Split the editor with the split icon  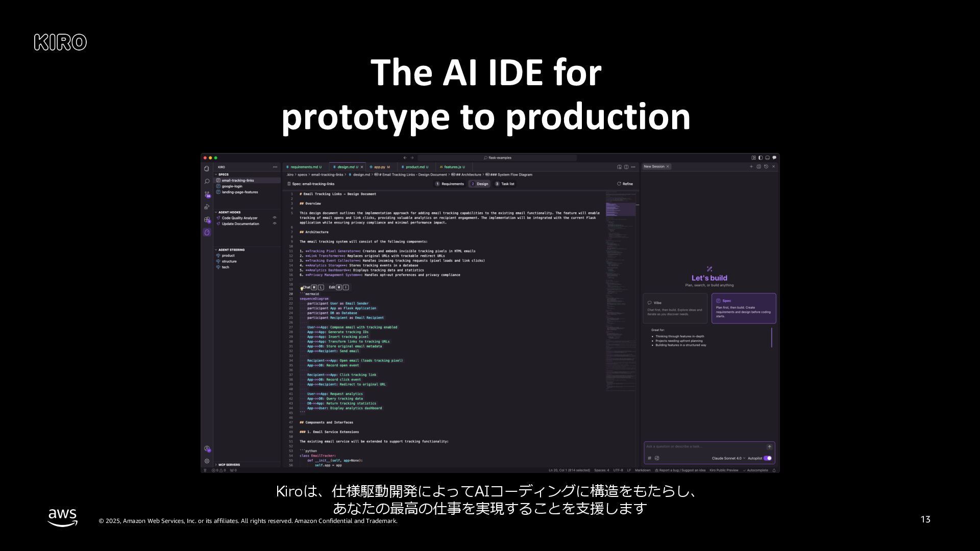click(626, 167)
